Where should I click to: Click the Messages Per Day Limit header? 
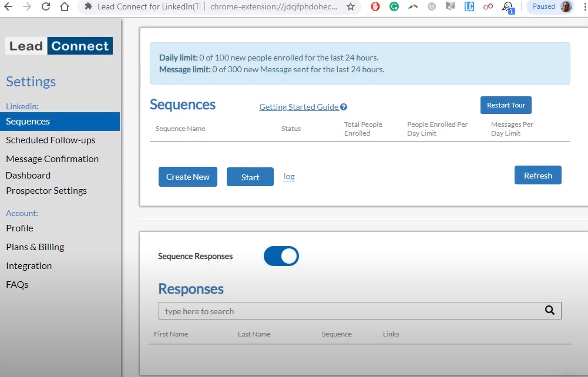512,129
